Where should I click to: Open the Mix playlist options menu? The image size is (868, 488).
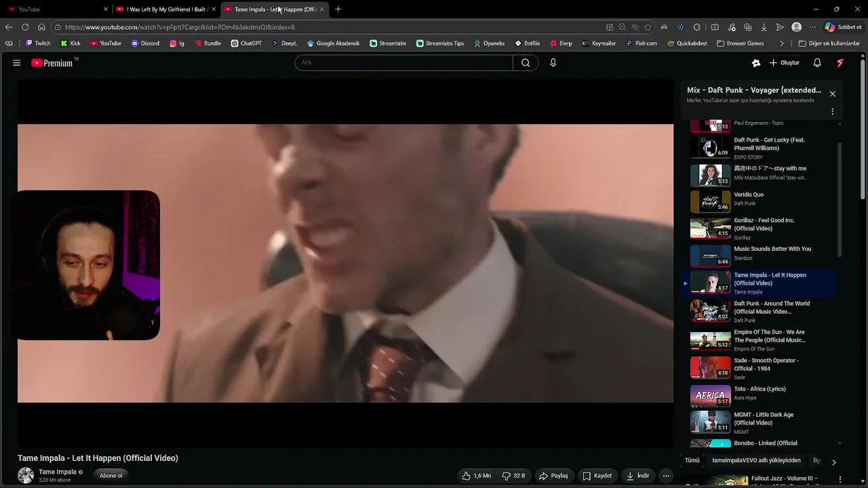[x=832, y=112]
